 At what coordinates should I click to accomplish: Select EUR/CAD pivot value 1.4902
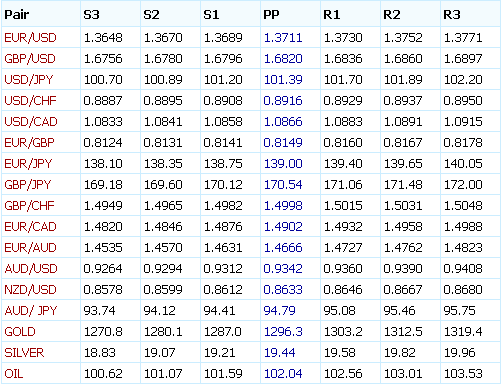pos(283,227)
